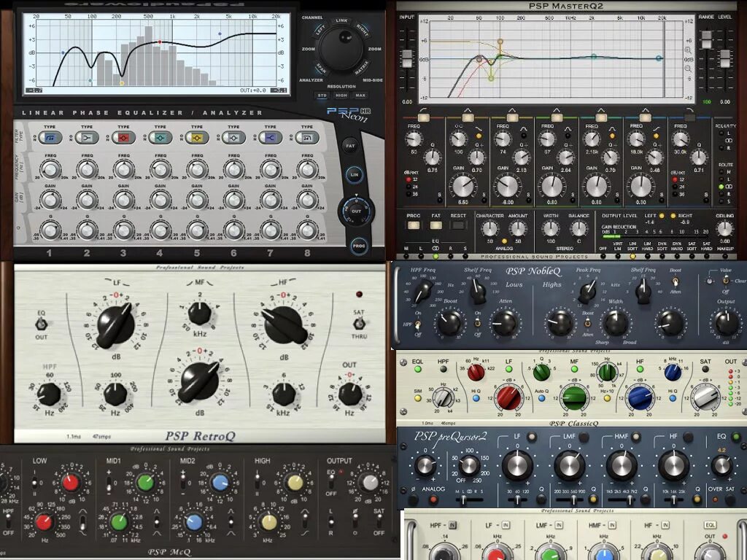Toggle the SIM yellow LED in ClassicQ

(417, 399)
